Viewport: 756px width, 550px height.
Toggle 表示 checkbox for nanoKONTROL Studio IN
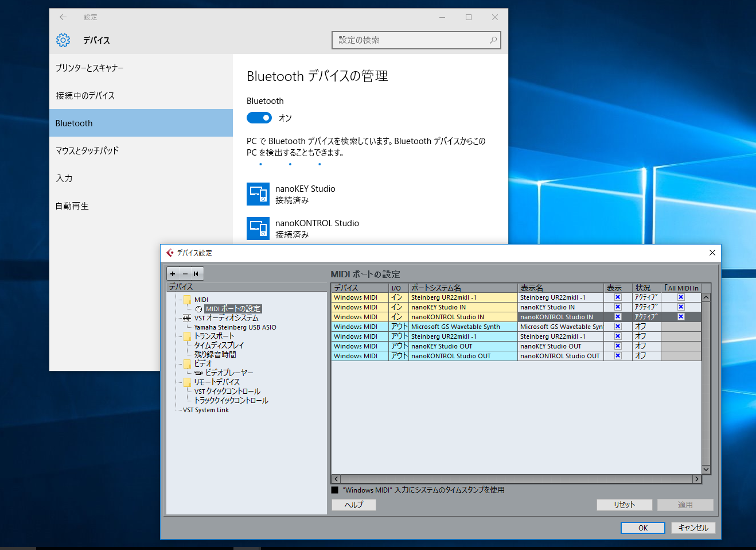(618, 317)
